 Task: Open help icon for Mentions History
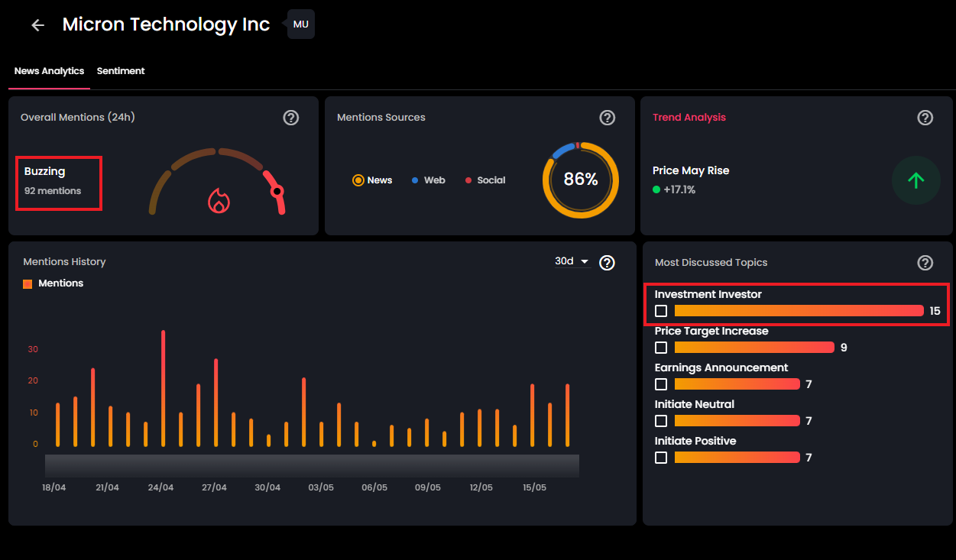pyautogui.click(x=608, y=263)
